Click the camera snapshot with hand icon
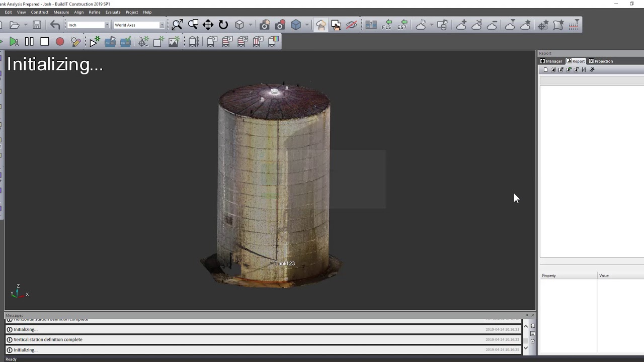 click(x=265, y=25)
